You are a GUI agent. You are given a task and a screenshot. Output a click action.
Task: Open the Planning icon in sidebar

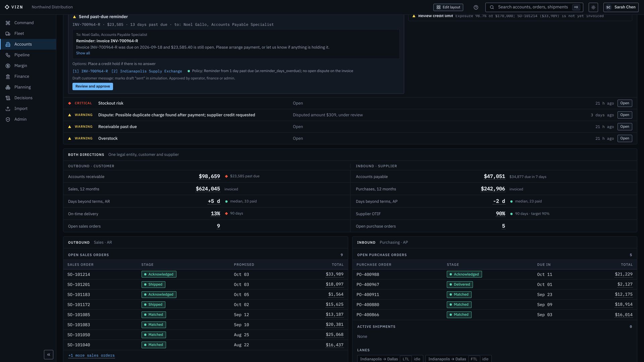8,87
